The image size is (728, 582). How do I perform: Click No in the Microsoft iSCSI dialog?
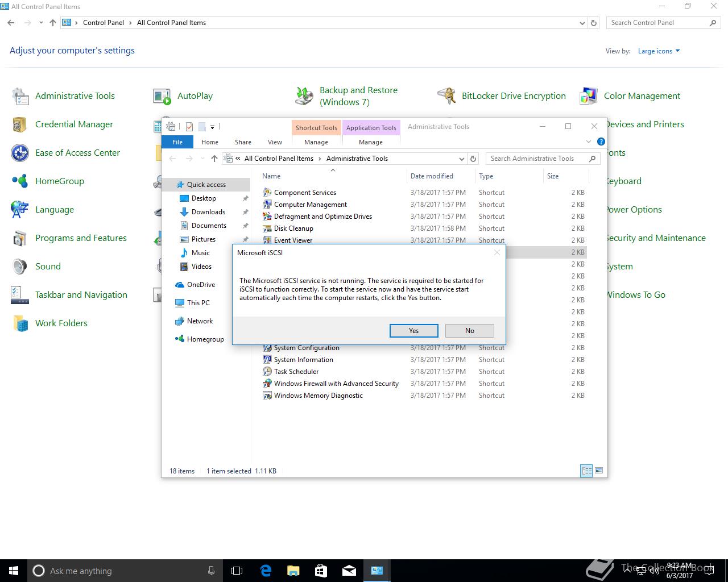tap(469, 330)
